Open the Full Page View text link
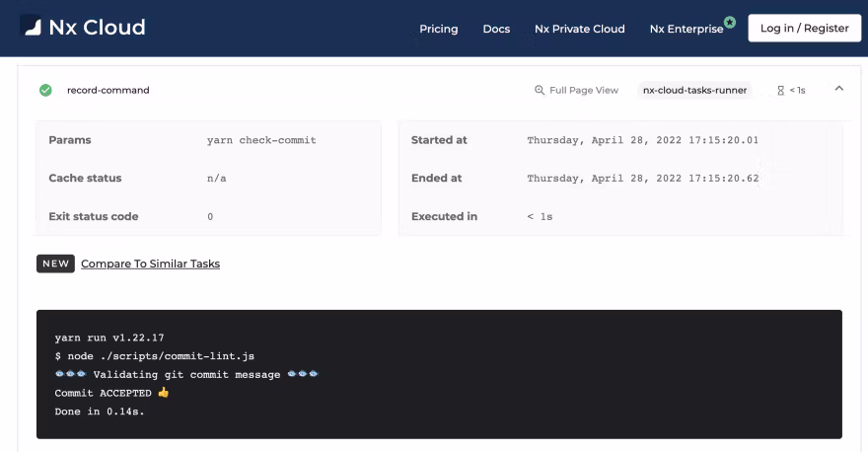 coord(584,90)
